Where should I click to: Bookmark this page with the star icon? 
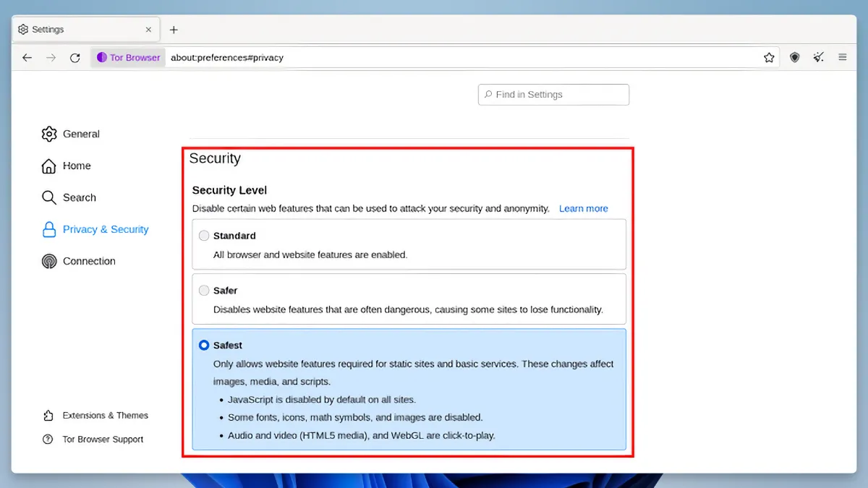(769, 58)
